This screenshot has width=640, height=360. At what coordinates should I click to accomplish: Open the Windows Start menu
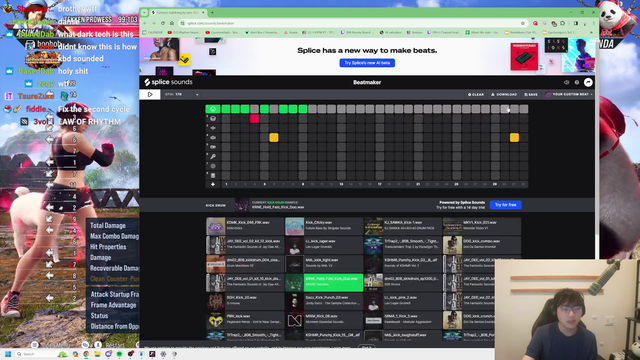[7, 354]
